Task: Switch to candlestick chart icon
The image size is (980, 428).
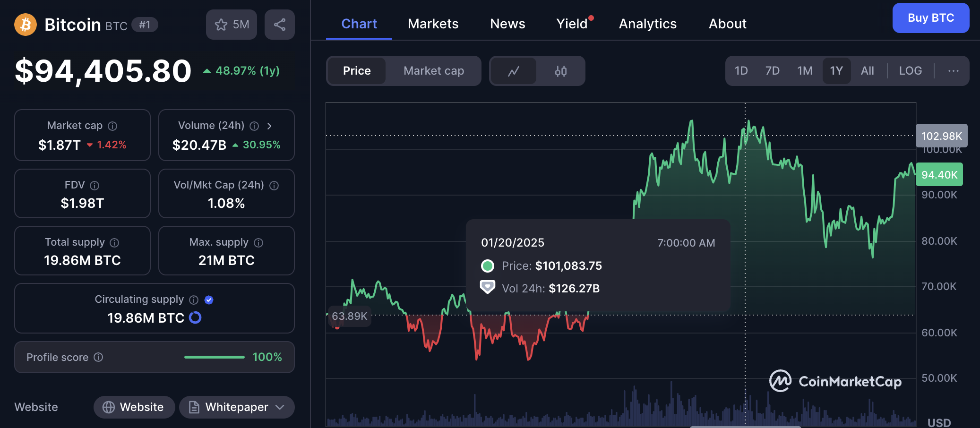Action: [561, 71]
